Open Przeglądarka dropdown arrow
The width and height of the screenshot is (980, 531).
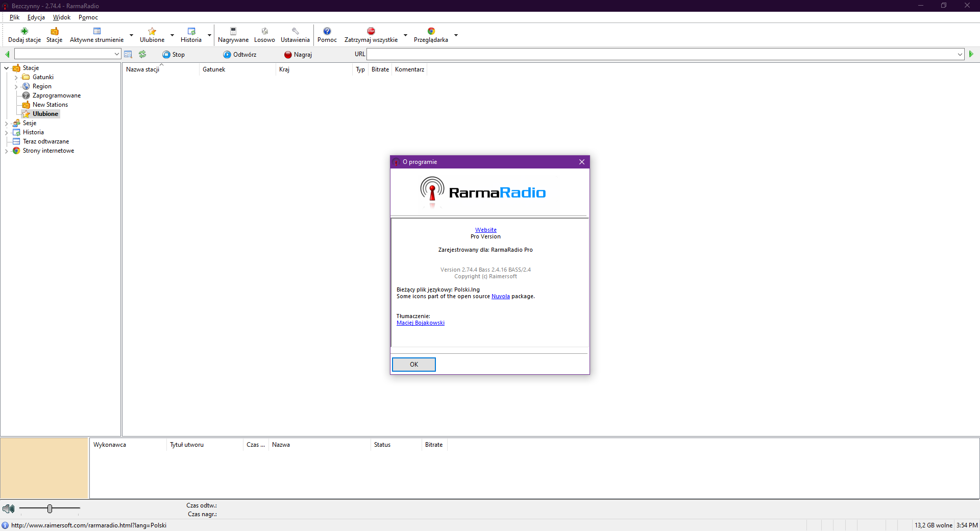pos(456,35)
